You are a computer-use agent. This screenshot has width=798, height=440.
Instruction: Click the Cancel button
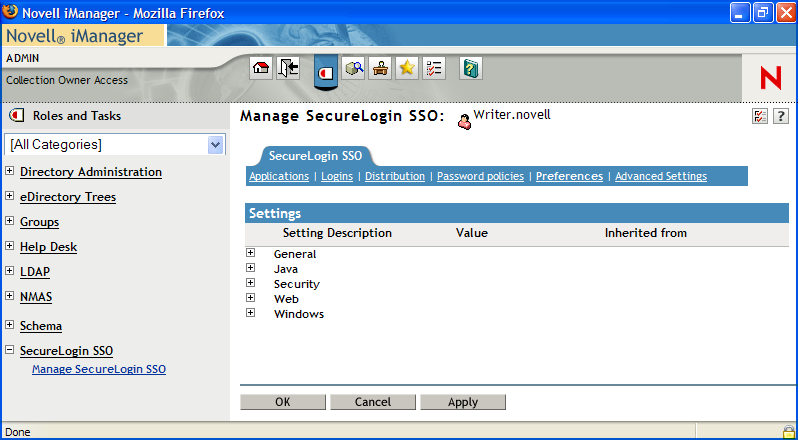point(373,402)
